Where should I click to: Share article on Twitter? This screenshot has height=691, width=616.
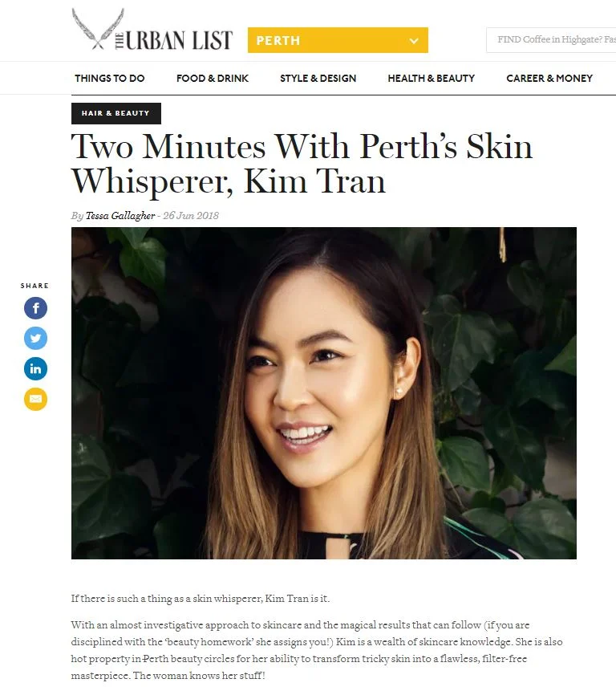(x=35, y=339)
